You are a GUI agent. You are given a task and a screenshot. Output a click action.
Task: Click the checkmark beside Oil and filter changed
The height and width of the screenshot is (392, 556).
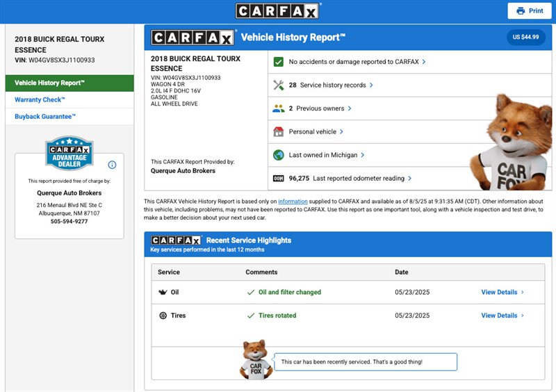click(251, 293)
